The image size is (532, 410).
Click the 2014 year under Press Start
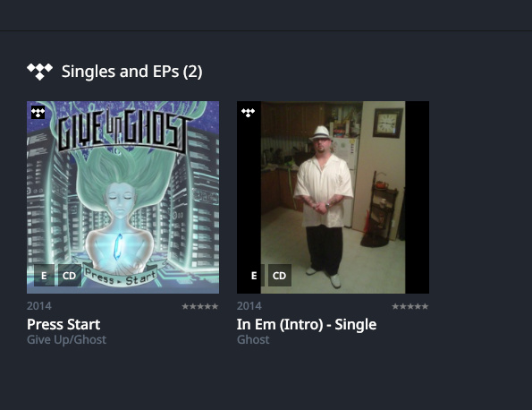click(x=39, y=306)
